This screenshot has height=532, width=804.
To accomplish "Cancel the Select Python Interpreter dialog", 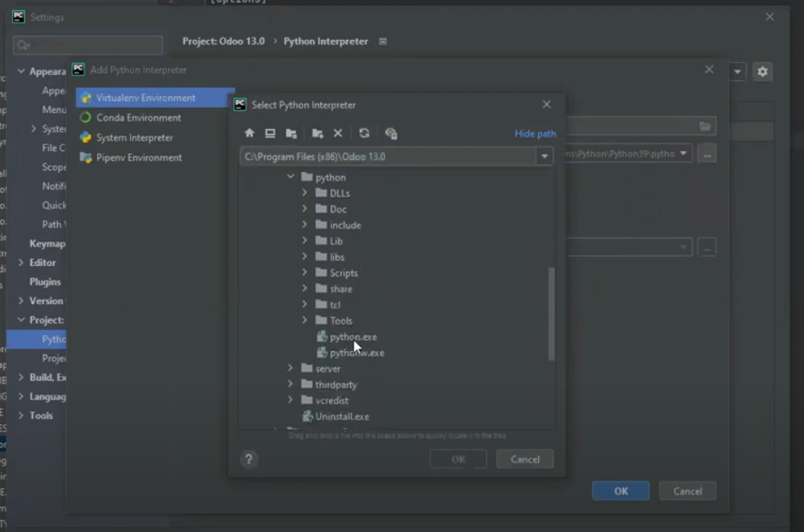I will point(525,459).
